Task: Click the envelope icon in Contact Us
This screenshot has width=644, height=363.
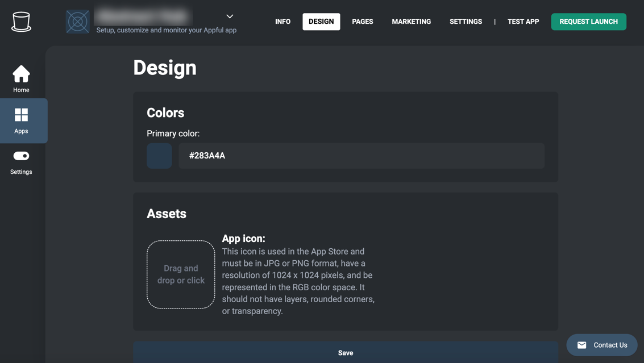Action: [581, 345]
